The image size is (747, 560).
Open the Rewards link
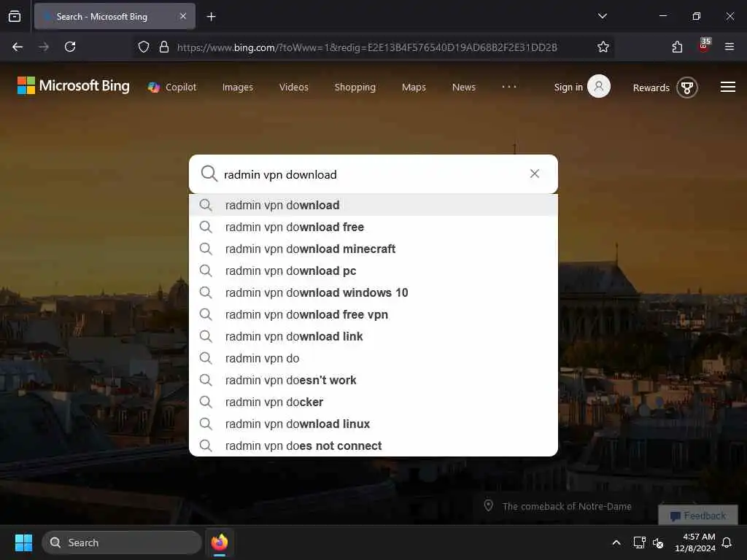coord(651,87)
